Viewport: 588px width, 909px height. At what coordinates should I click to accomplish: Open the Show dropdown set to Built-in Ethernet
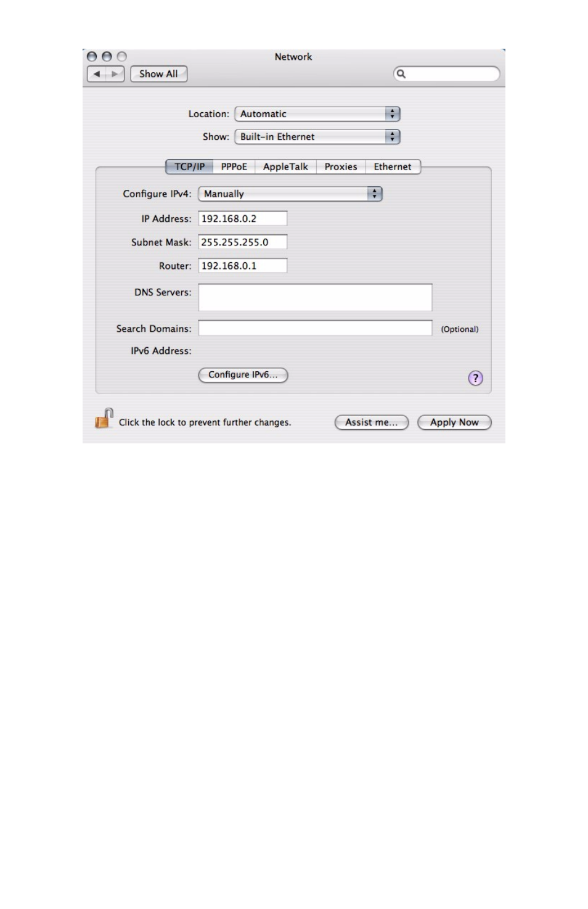point(317,137)
